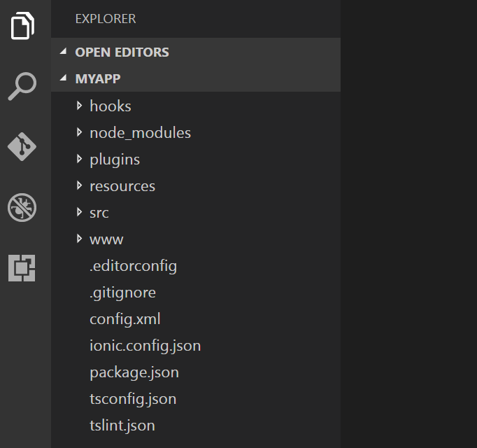
Task: Open the .editorconfig file
Action: click(x=134, y=266)
